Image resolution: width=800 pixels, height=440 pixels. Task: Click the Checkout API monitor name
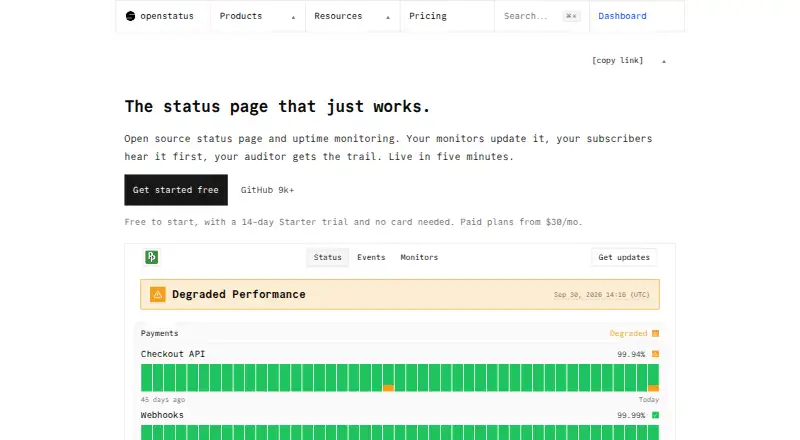tap(173, 354)
